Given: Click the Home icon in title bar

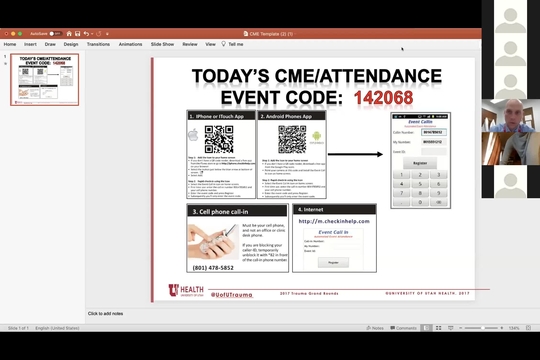Looking at the screenshot, I should [69, 33].
